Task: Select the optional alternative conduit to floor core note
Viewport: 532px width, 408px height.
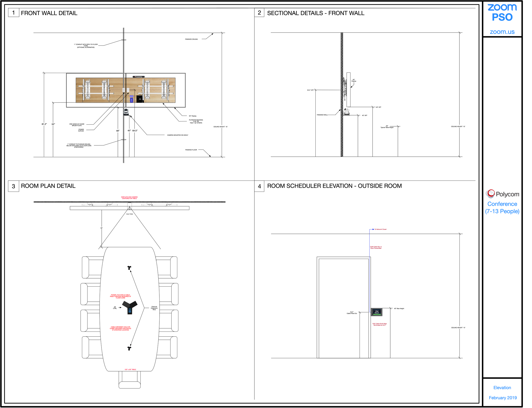Action: [x=86, y=46]
